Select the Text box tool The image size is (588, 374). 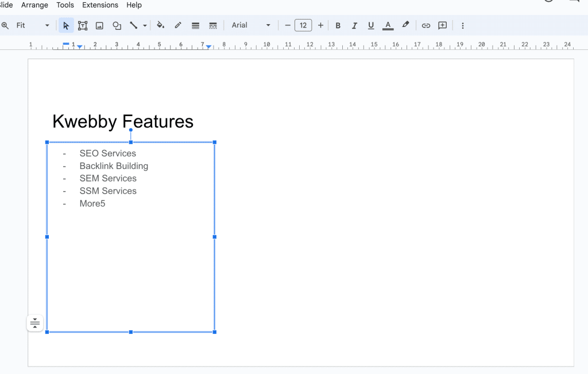[83, 25]
